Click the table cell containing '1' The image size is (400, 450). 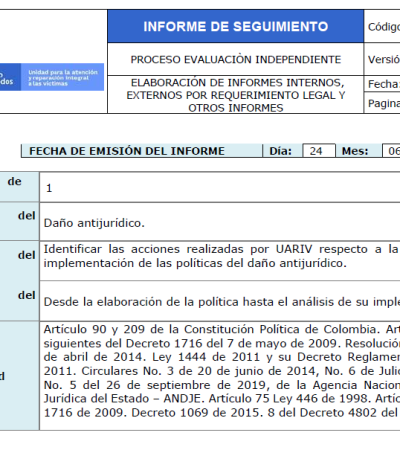click(x=220, y=187)
